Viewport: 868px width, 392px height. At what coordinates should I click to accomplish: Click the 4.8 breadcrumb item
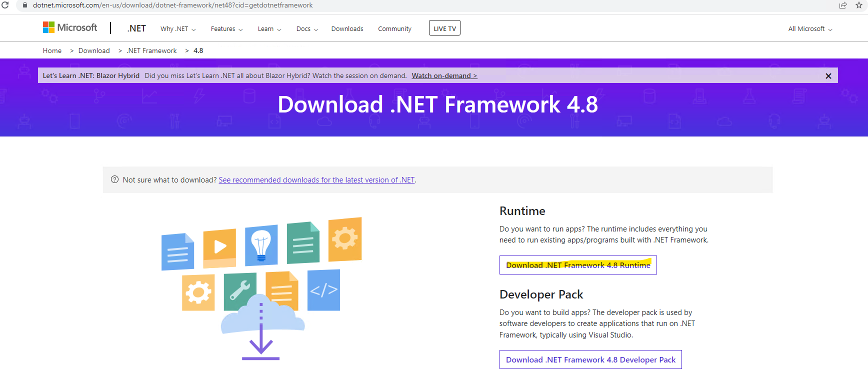(198, 50)
